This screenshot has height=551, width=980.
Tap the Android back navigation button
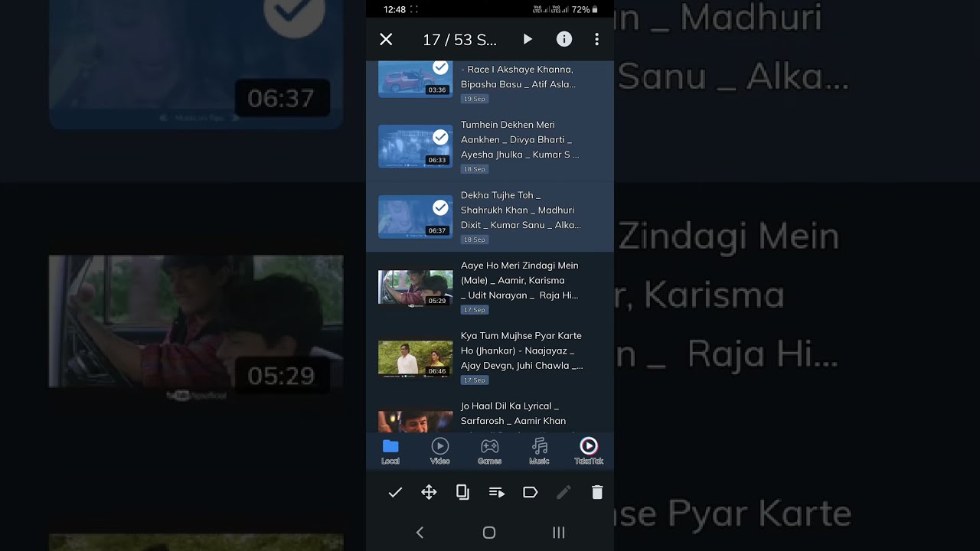click(x=420, y=533)
